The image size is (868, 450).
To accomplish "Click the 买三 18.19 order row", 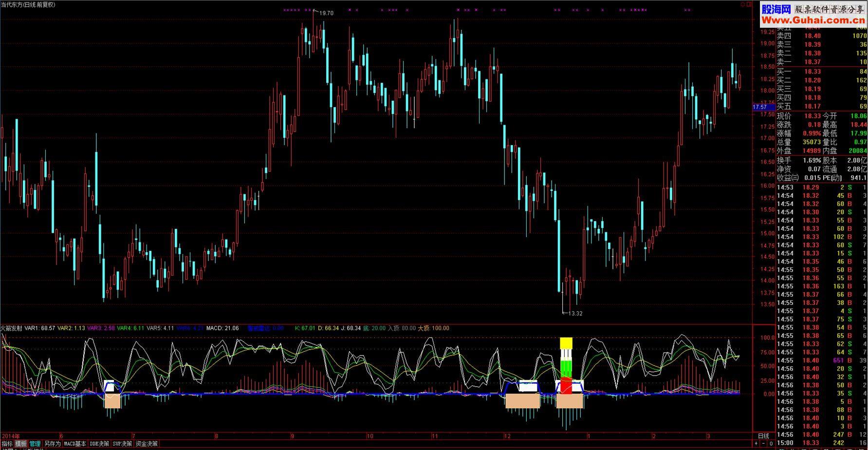I will click(x=822, y=89).
